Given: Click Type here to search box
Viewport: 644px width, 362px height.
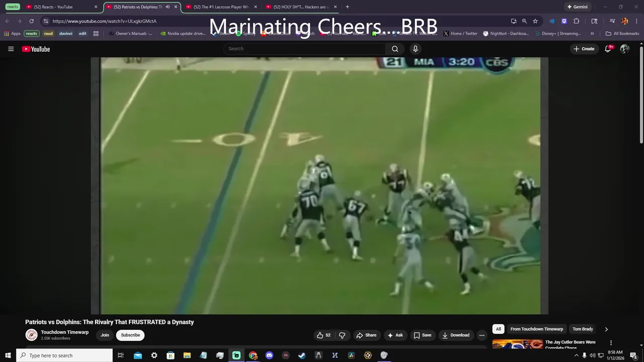Looking at the screenshot, I should (x=64, y=355).
